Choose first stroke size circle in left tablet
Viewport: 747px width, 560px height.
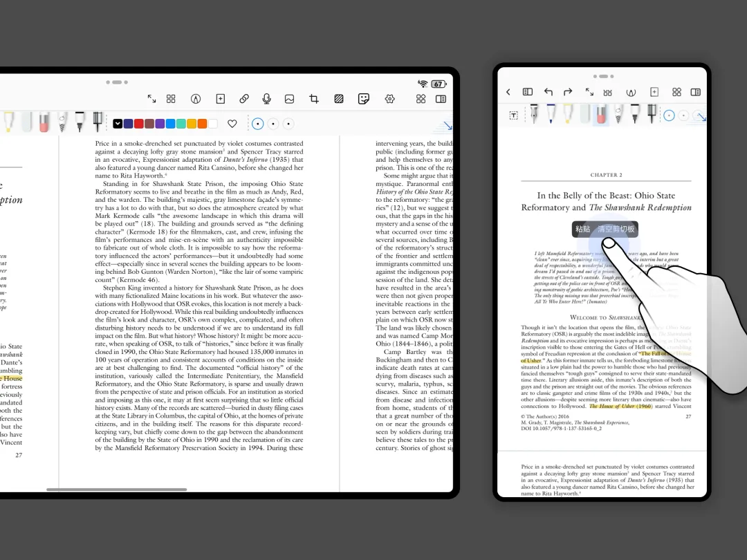point(258,124)
